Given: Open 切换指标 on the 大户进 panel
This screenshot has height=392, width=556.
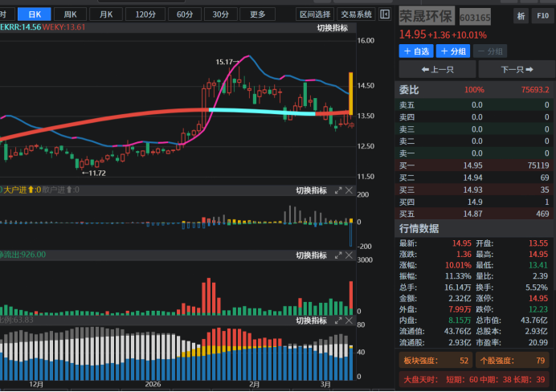Looking at the screenshot, I should [311, 190].
